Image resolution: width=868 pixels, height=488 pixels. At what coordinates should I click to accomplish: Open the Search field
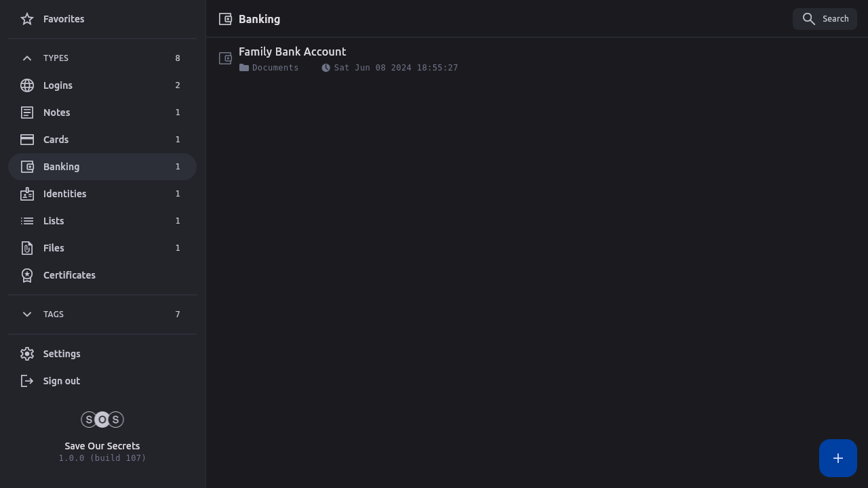(x=825, y=19)
